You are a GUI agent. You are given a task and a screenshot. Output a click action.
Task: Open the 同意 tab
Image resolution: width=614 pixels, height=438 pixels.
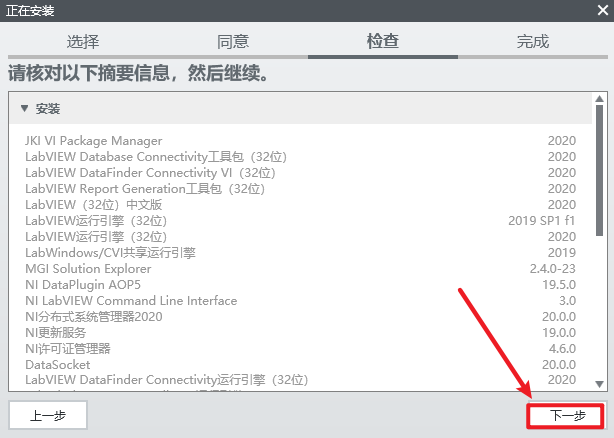point(233,42)
